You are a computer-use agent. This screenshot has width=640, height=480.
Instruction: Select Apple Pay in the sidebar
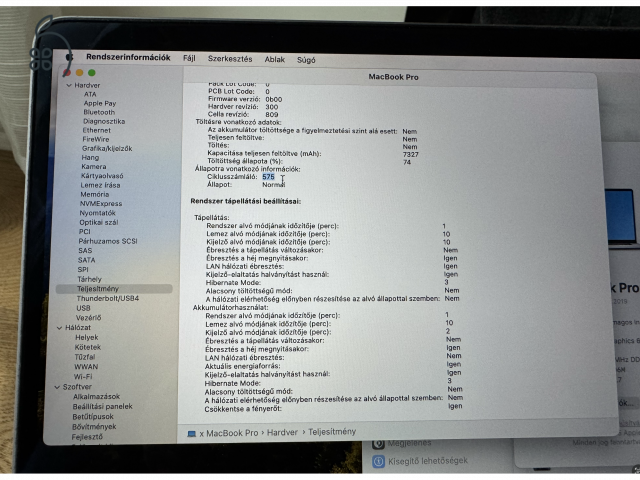[100, 103]
